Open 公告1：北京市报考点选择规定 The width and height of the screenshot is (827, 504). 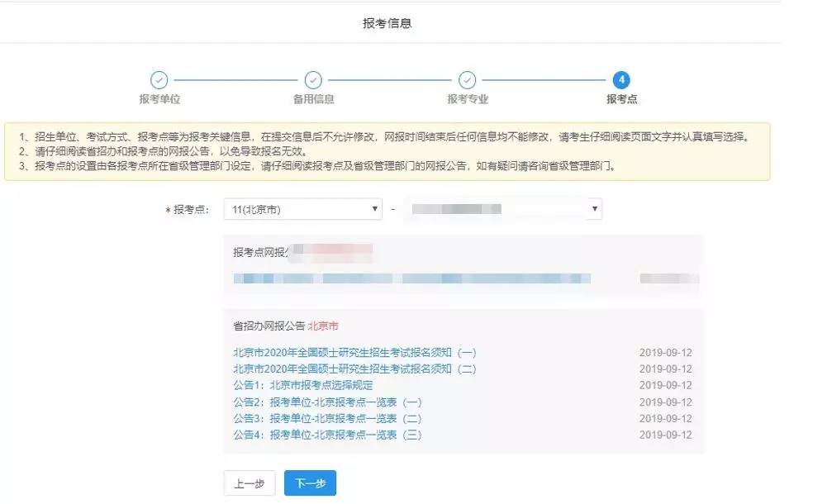tap(302, 386)
